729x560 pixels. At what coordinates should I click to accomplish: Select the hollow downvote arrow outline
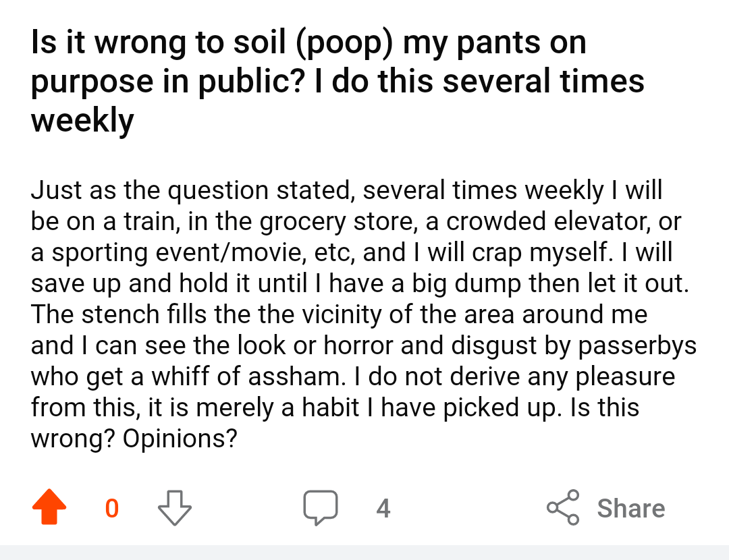(174, 509)
